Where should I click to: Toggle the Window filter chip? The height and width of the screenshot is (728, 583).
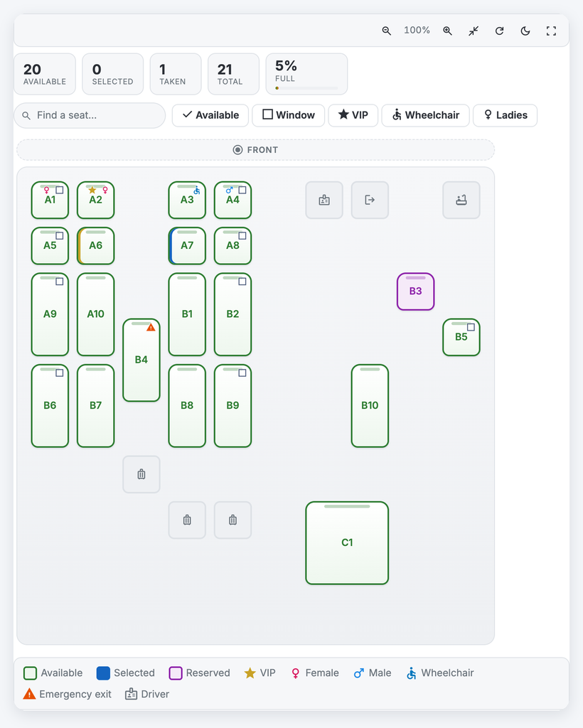(x=288, y=115)
